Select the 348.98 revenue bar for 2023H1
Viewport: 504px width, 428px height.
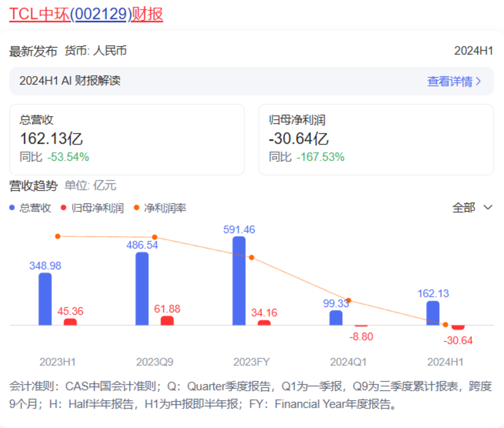(45, 299)
